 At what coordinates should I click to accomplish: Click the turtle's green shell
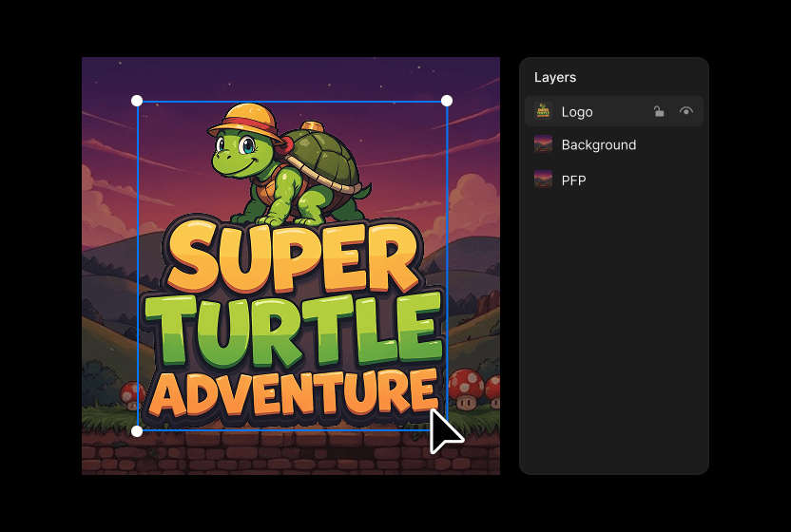[323, 157]
